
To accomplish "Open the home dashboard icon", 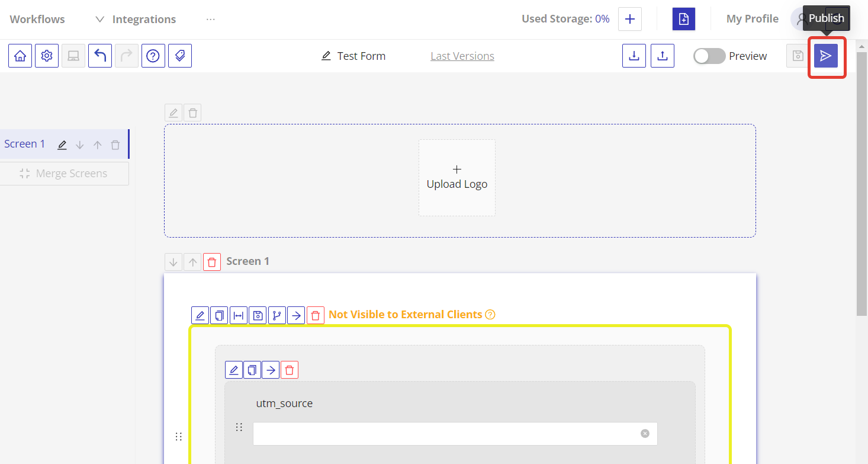I will point(20,56).
